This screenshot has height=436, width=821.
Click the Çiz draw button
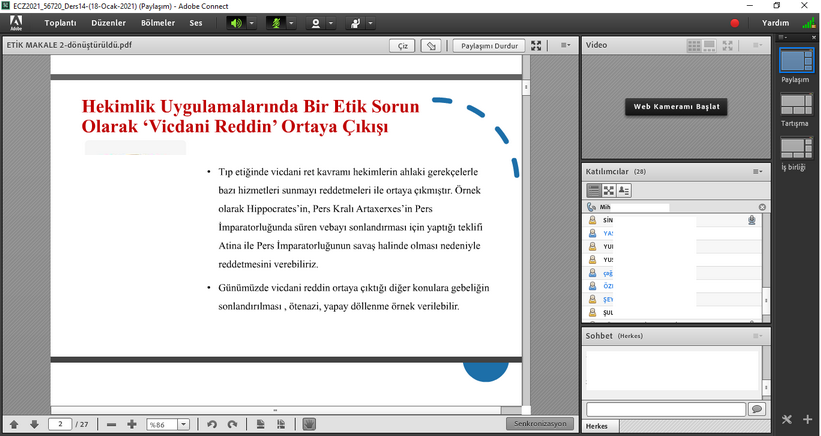coord(402,45)
